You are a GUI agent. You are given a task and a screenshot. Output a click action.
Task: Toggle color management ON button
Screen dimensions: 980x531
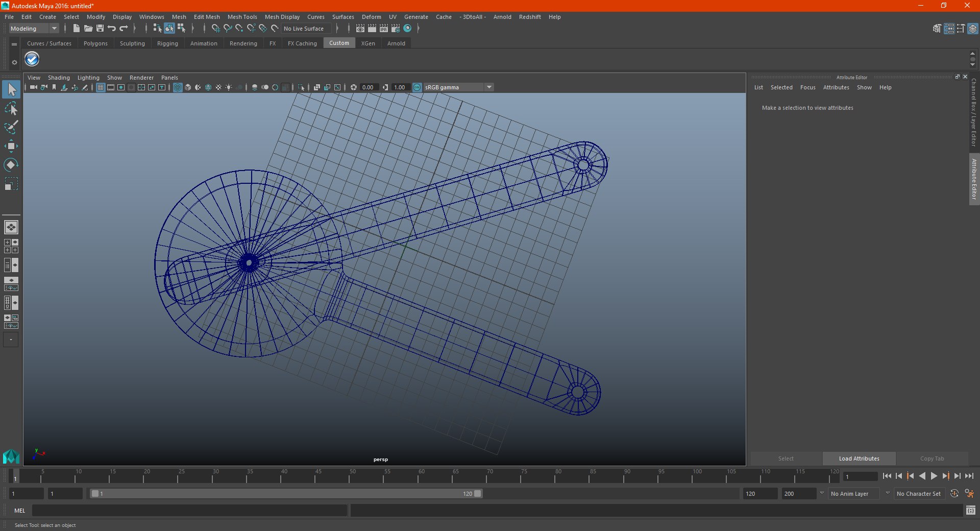[417, 87]
